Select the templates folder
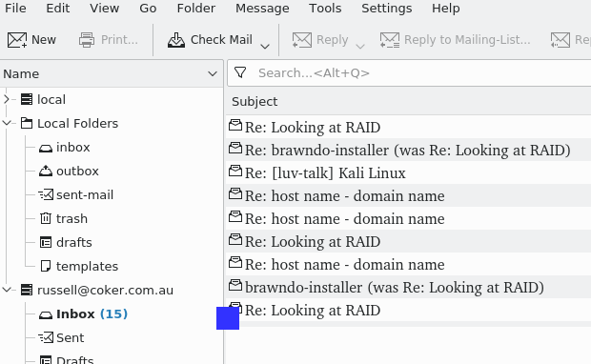Screen dimensions: 591x364 (87, 266)
